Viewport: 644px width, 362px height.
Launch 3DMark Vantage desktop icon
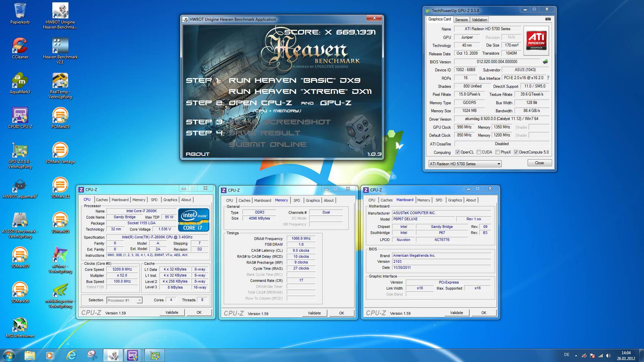click(60, 153)
